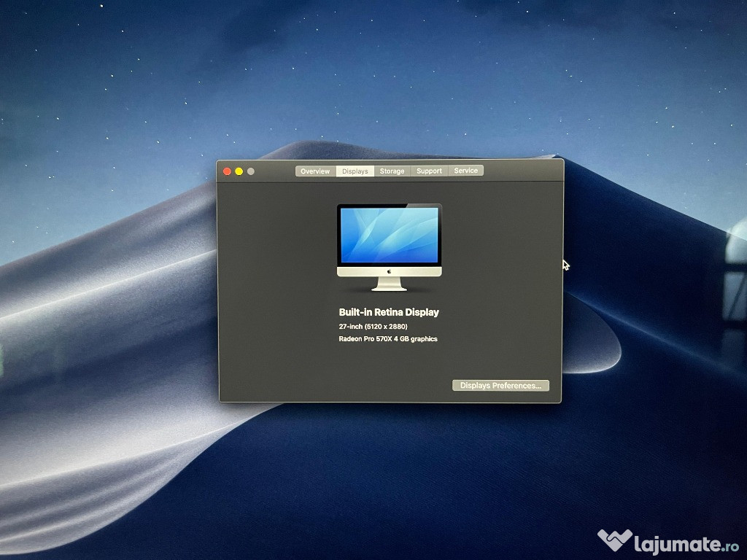Image resolution: width=747 pixels, height=560 pixels.
Task: Click Radeon Pro 570X 4 GB graphics text
Action: click(388, 339)
